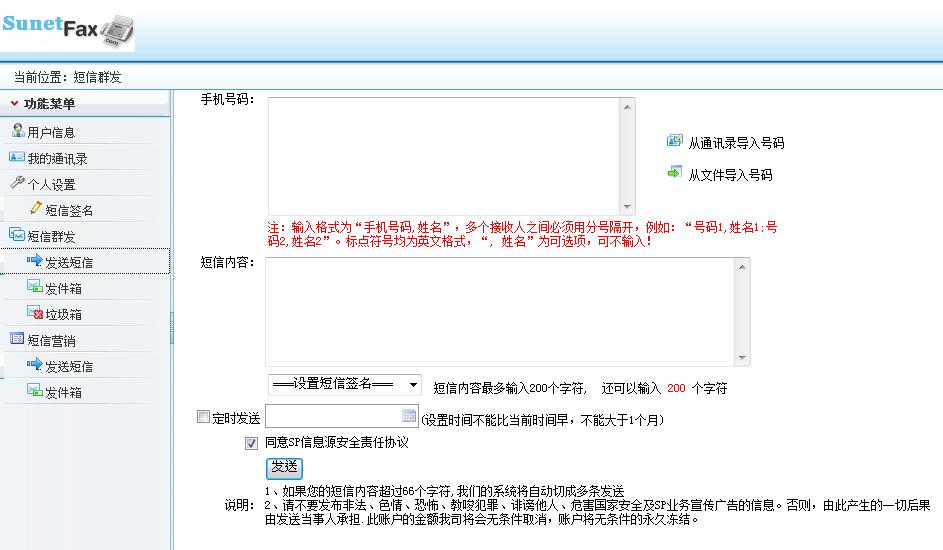Open 个人设置 menu item
Screen dimensions: 943x550
(x=51, y=185)
